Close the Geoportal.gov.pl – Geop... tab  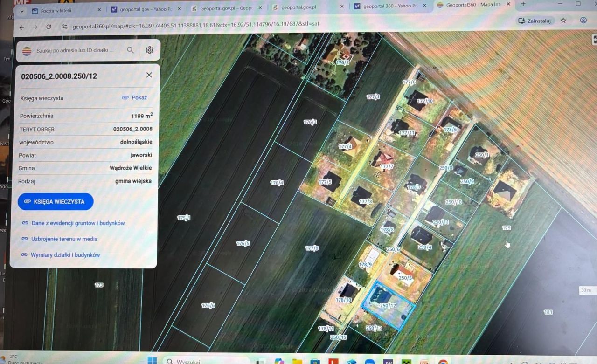point(260,8)
